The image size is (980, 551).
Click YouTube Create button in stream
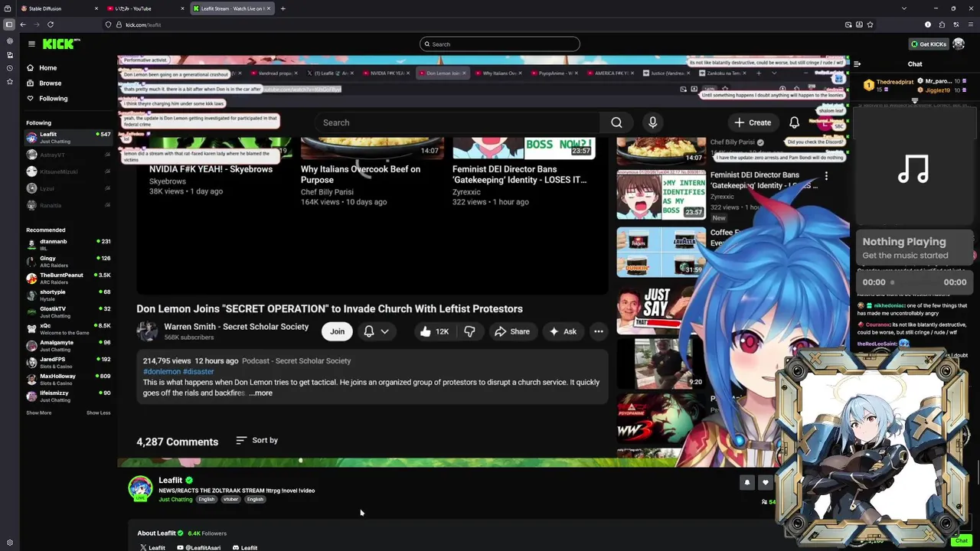pos(753,122)
